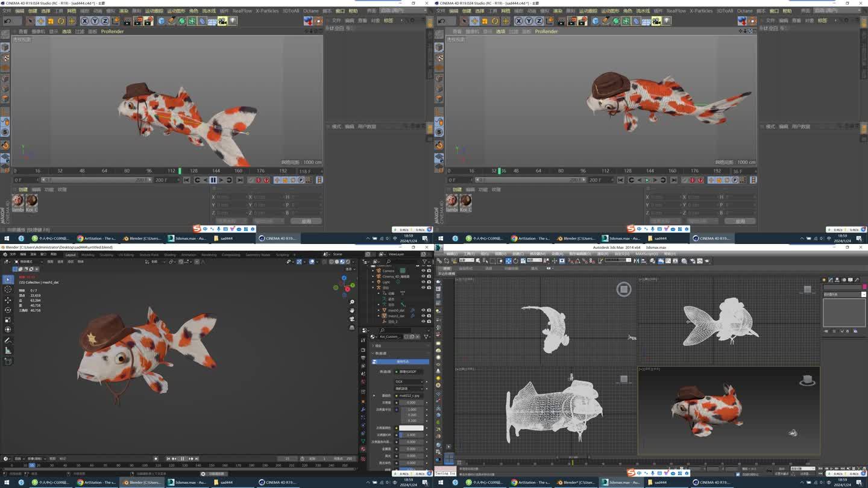Switch to Shading workspace tab in Blender

(x=170, y=255)
